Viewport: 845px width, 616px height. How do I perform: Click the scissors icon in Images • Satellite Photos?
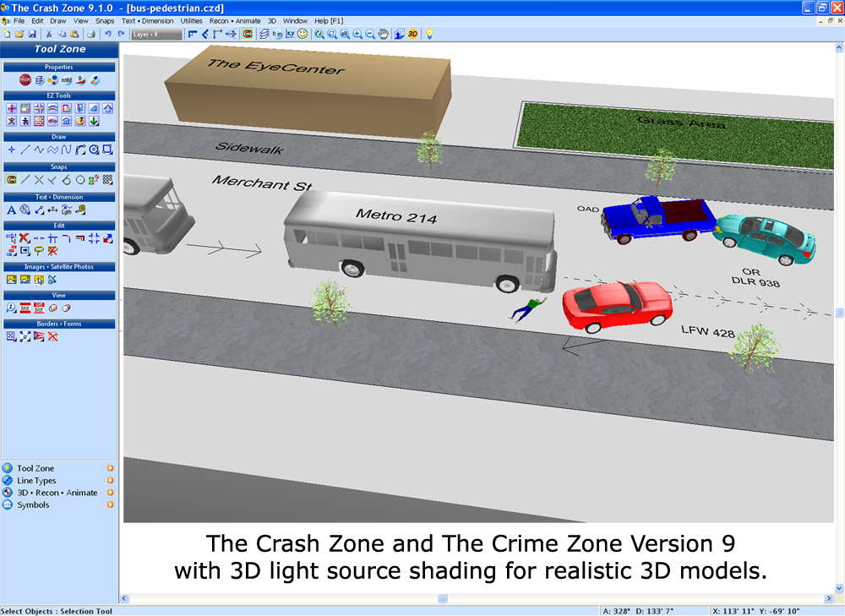coord(52,280)
